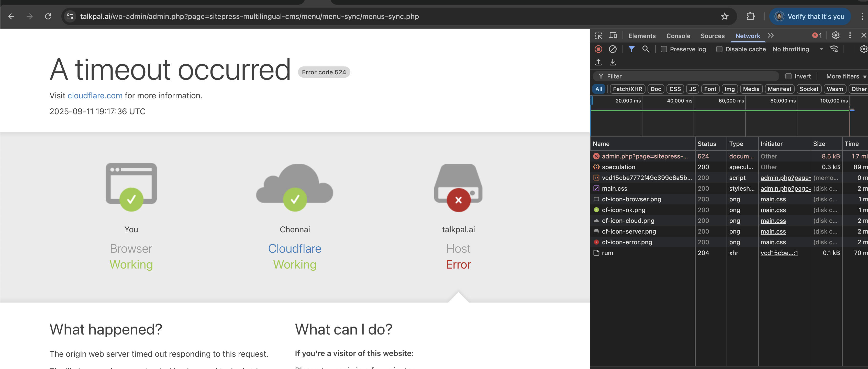Filter requests by Doc type

point(656,89)
